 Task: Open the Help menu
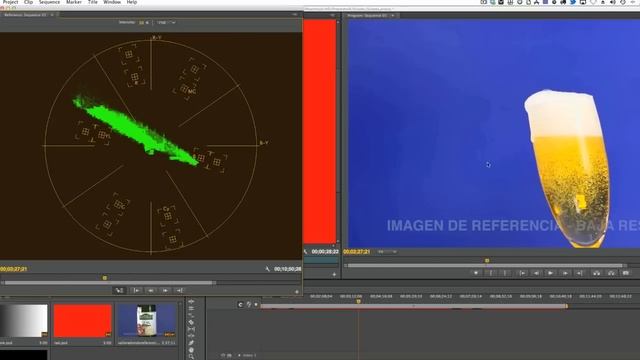(x=131, y=2)
